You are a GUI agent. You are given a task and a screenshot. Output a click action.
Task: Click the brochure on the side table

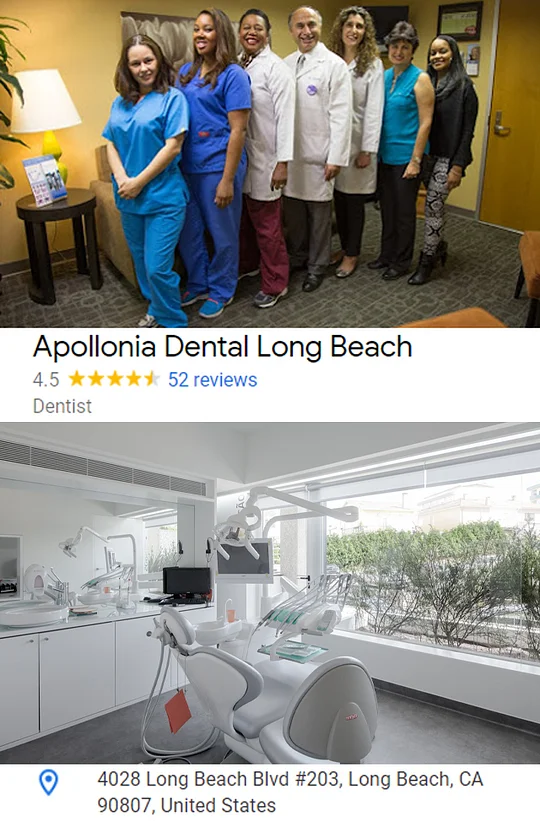point(45,180)
